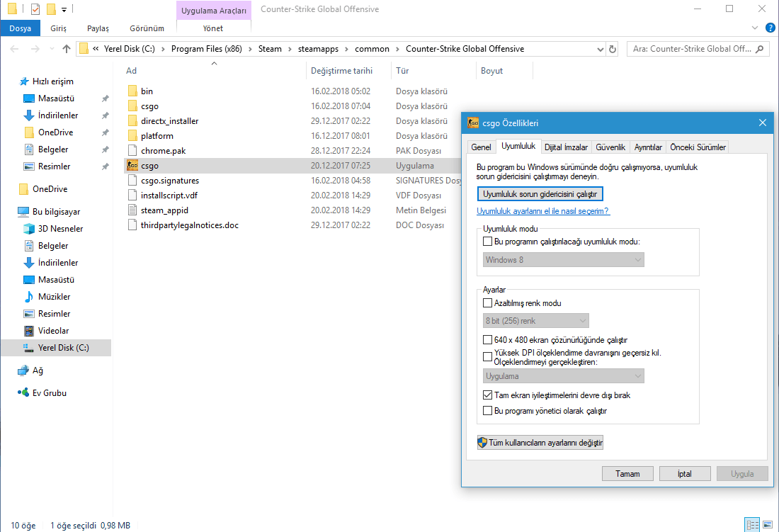Image resolution: width=779 pixels, height=532 pixels.
Task: Check Yüksek DPI ölçeklendirme override option
Action: (487, 356)
